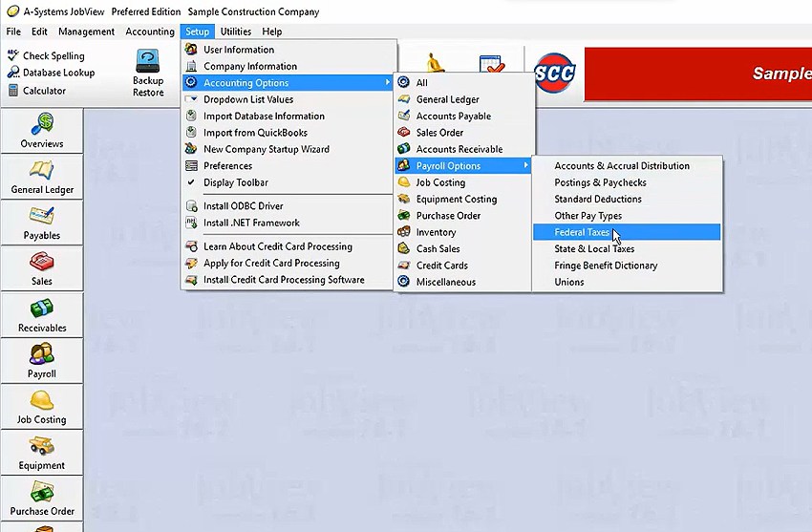
Task: Click the Backup Restore toolbar icon
Action: [148, 72]
